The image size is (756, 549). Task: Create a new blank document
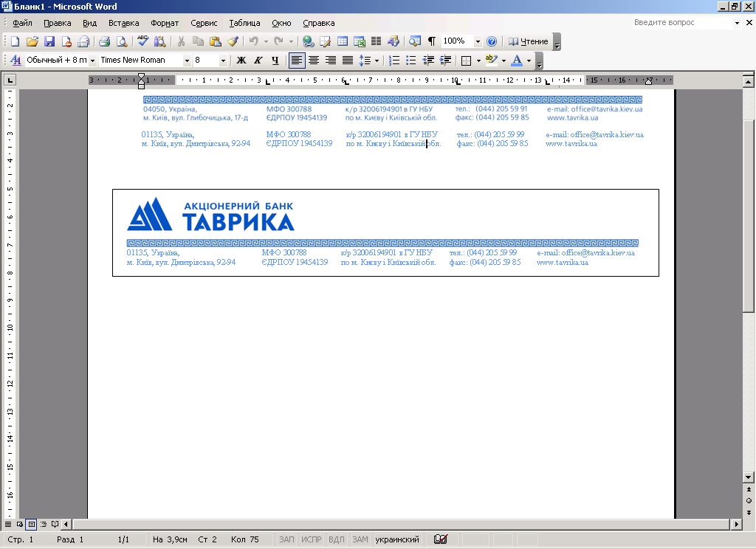(x=15, y=41)
